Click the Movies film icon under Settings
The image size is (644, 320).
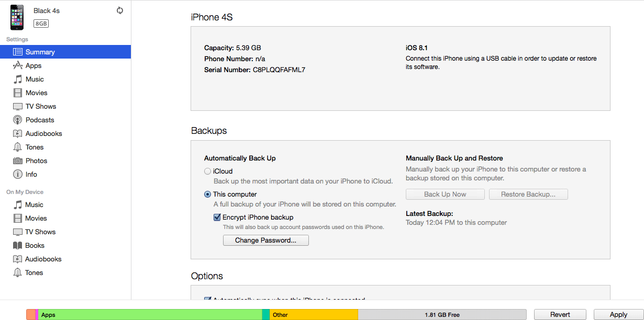click(18, 93)
